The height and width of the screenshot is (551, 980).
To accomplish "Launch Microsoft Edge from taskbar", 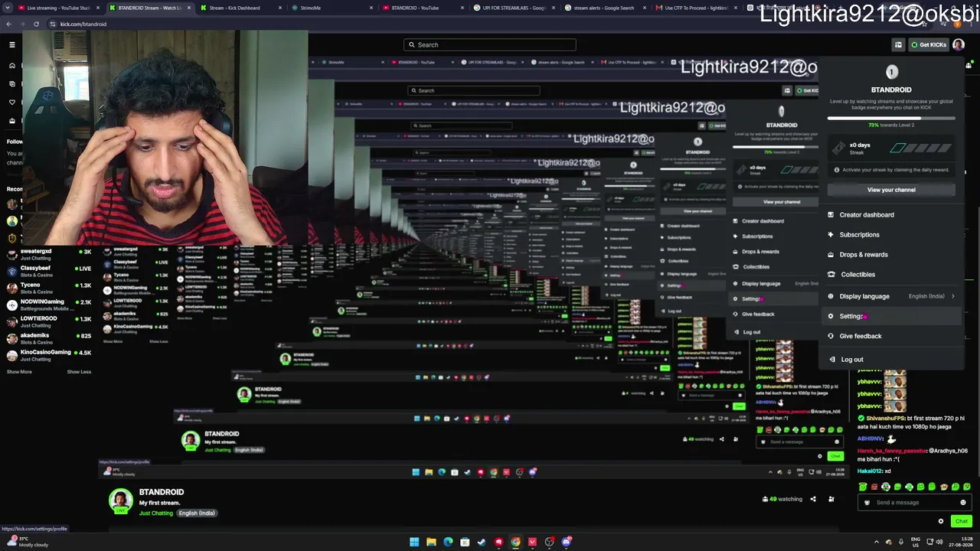I will point(448,542).
